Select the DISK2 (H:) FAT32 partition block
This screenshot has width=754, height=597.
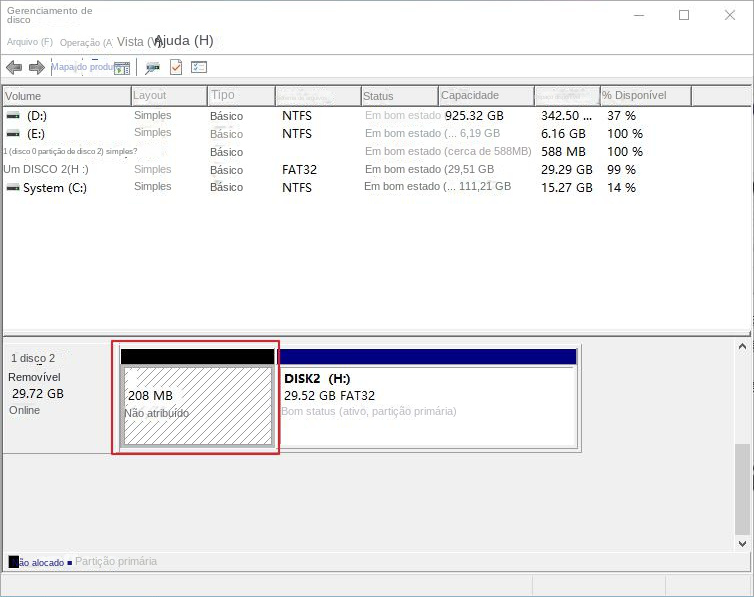pyautogui.click(x=427, y=398)
